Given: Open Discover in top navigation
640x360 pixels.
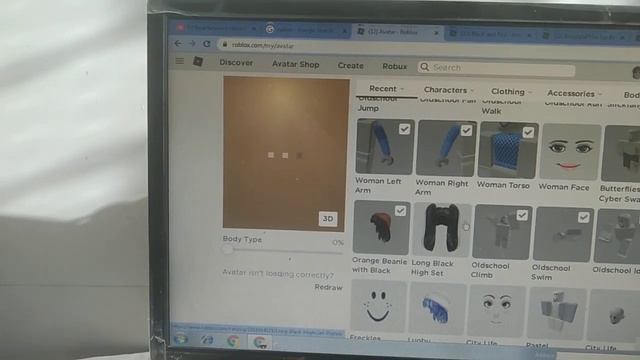Looking at the screenshot, I should pyautogui.click(x=236, y=62).
